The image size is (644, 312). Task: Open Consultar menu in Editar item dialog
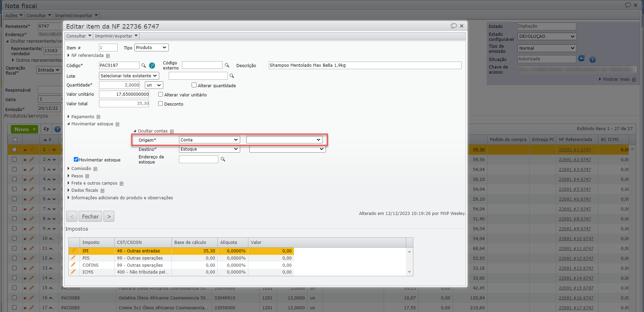79,36
